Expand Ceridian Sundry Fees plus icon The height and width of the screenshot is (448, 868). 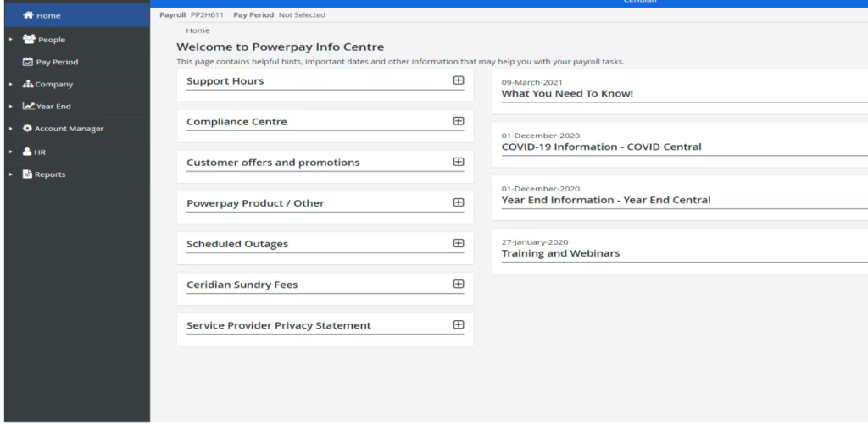tap(458, 284)
